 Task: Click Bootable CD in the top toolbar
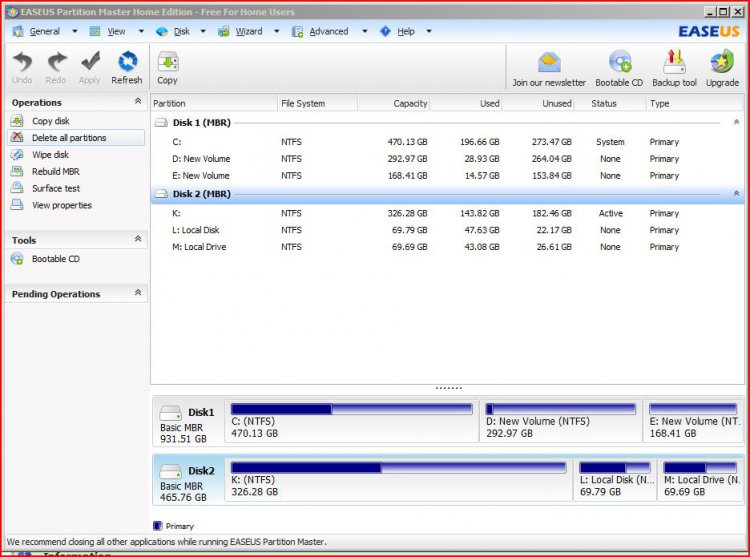click(x=619, y=68)
